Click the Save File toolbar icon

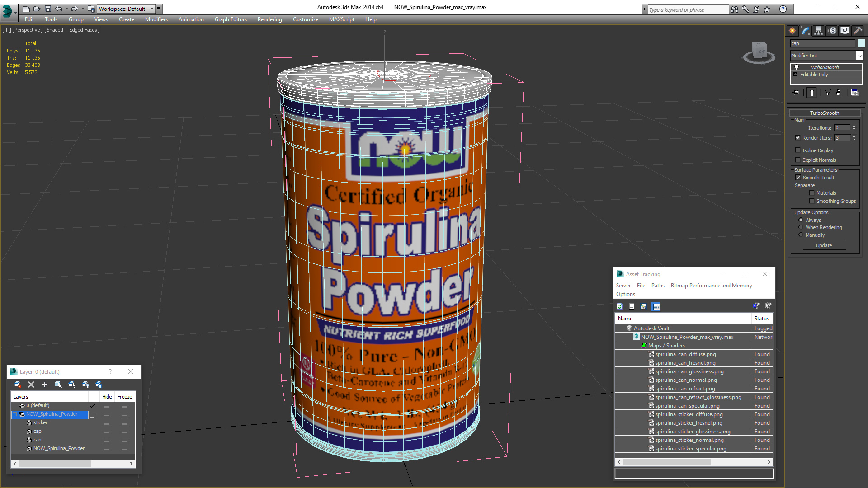(x=47, y=9)
